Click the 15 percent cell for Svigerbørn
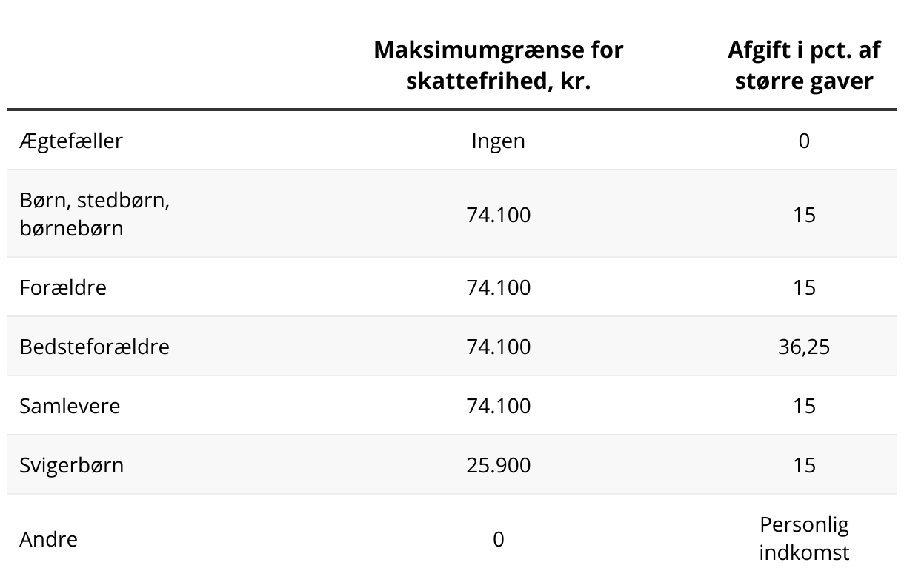The width and height of the screenshot is (904, 588). pyautogui.click(x=804, y=465)
